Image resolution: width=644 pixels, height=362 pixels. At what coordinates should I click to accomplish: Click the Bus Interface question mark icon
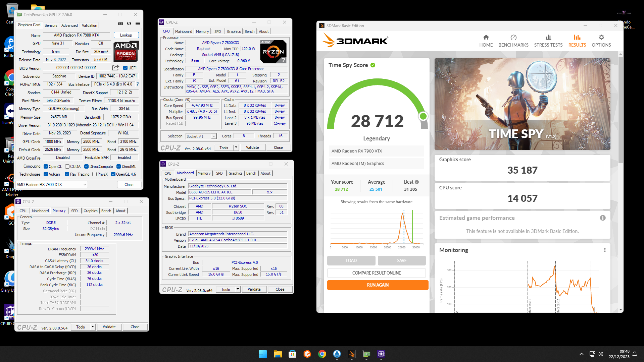pos(138,84)
